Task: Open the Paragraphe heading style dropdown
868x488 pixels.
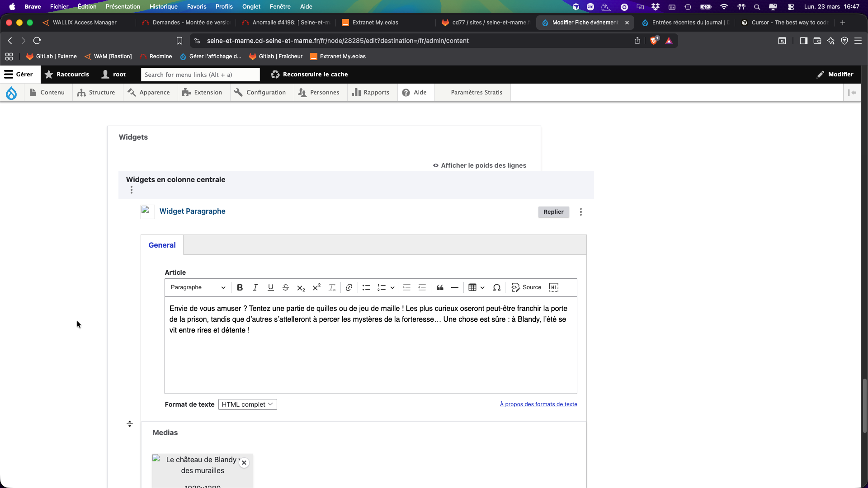Action: tap(198, 287)
